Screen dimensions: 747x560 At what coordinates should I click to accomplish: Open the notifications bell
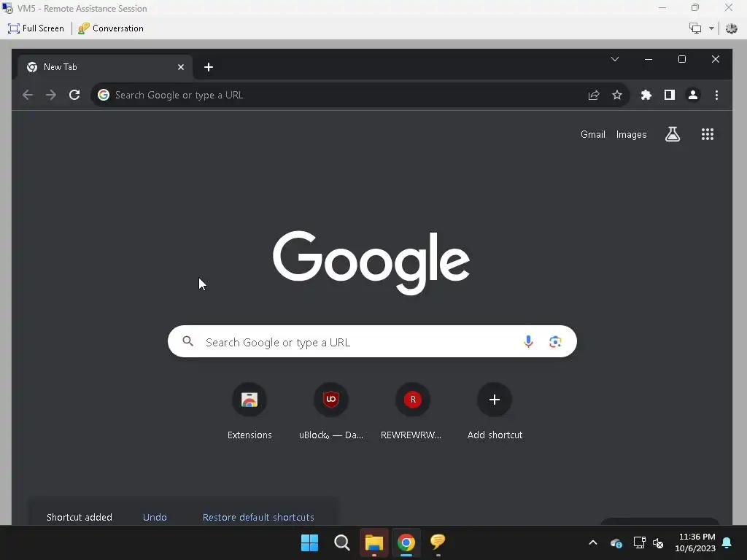727,542
